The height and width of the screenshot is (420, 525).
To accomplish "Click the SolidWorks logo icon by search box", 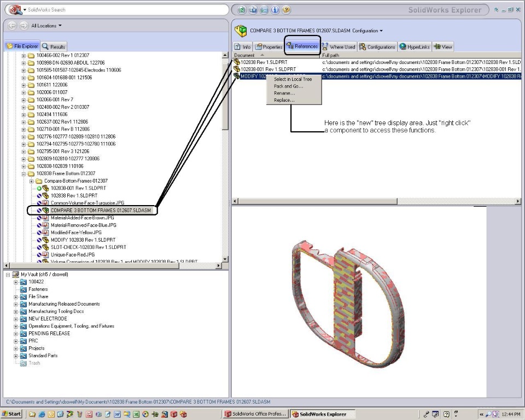I will (15, 10).
